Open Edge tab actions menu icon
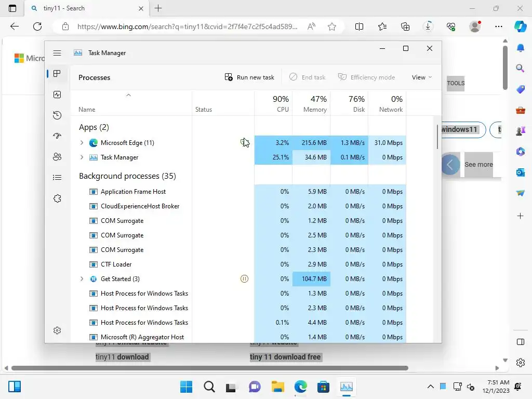Screen dimensions: 532x399 (12, 8)
